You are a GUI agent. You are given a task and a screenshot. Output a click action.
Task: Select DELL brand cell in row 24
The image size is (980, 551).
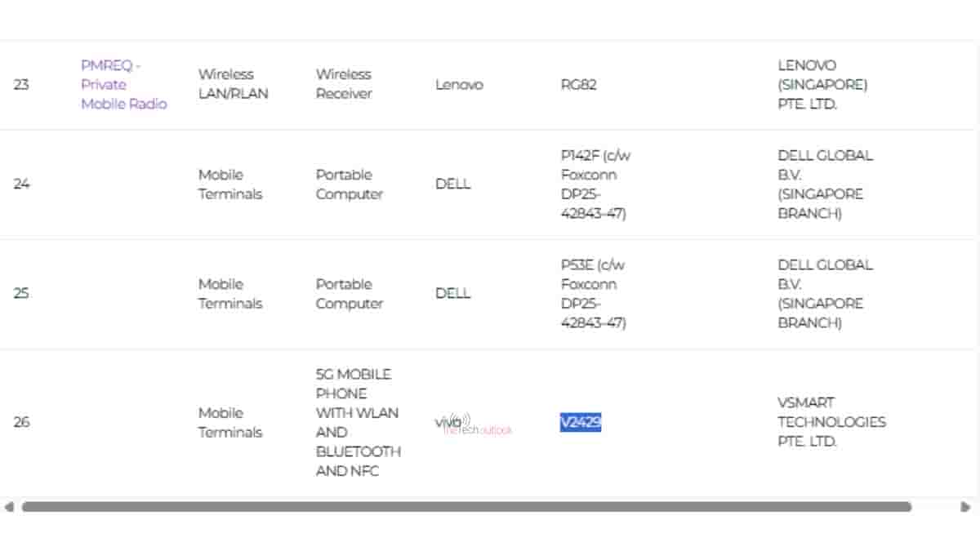[x=453, y=184]
